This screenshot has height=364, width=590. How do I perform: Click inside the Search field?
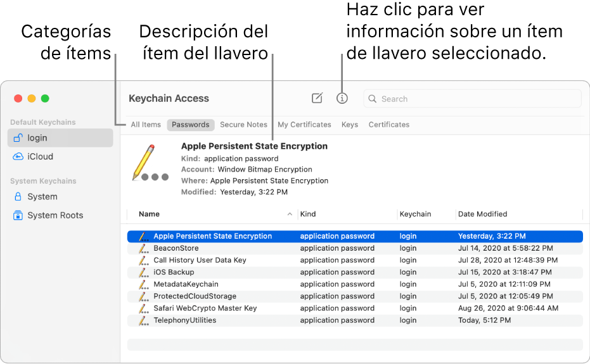point(472,99)
